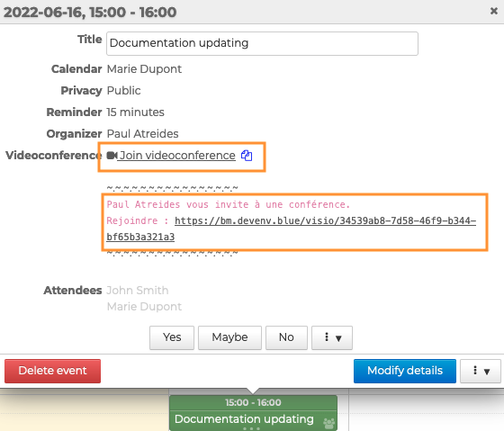Image resolution: width=504 pixels, height=431 pixels.
Task: Click the organizer name Paul Atreides
Action: tap(142, 134)
